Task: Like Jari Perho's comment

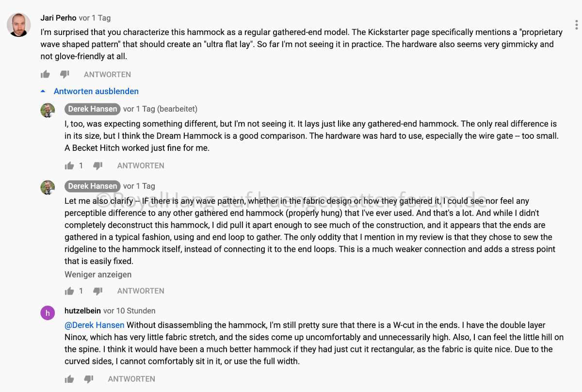Action: coord(45,74)
